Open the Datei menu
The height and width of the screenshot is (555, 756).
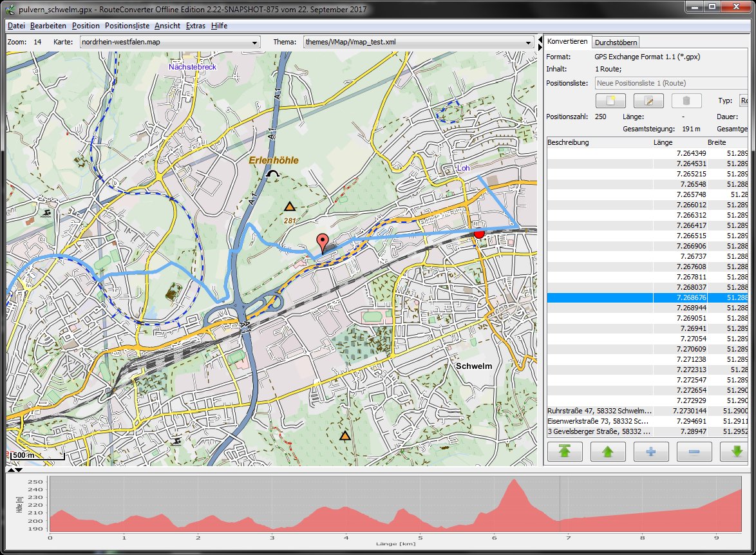(x=16, y=26)
